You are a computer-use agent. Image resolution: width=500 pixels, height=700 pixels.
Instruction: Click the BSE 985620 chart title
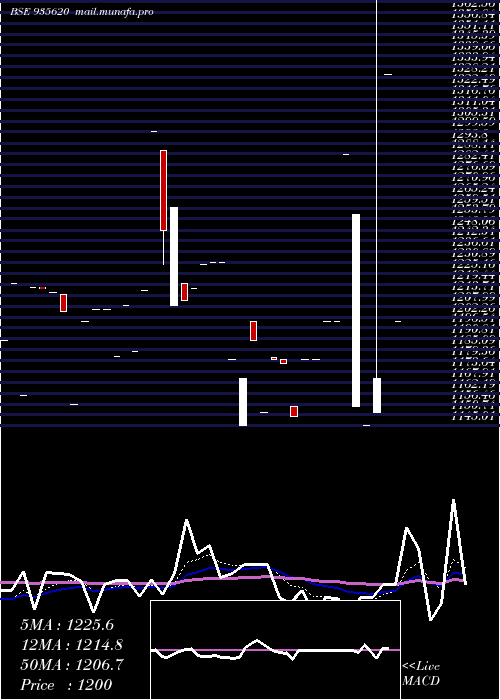tap(82, 12)
